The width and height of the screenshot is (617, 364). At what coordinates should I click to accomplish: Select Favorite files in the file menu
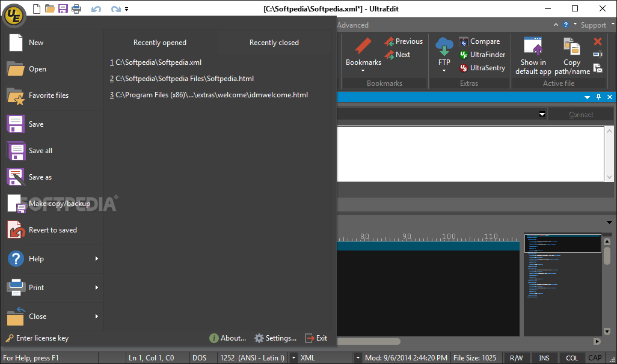(54, 95)
